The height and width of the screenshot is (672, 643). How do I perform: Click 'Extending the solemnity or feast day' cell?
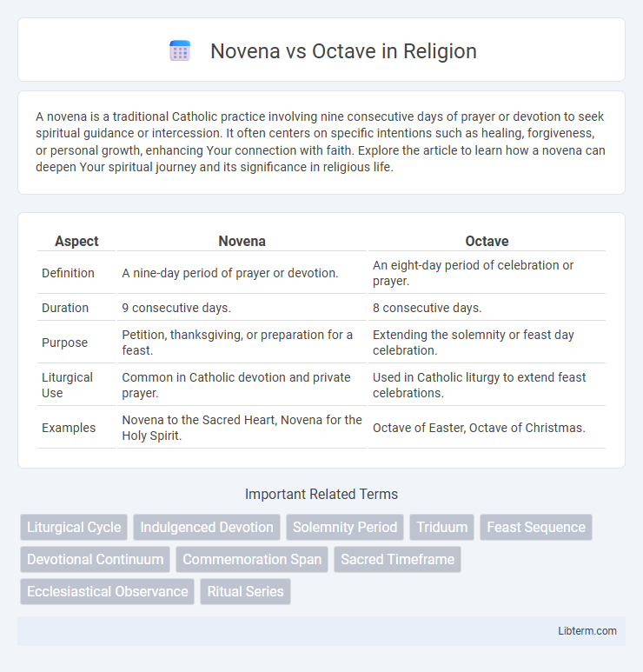(487, 343)
